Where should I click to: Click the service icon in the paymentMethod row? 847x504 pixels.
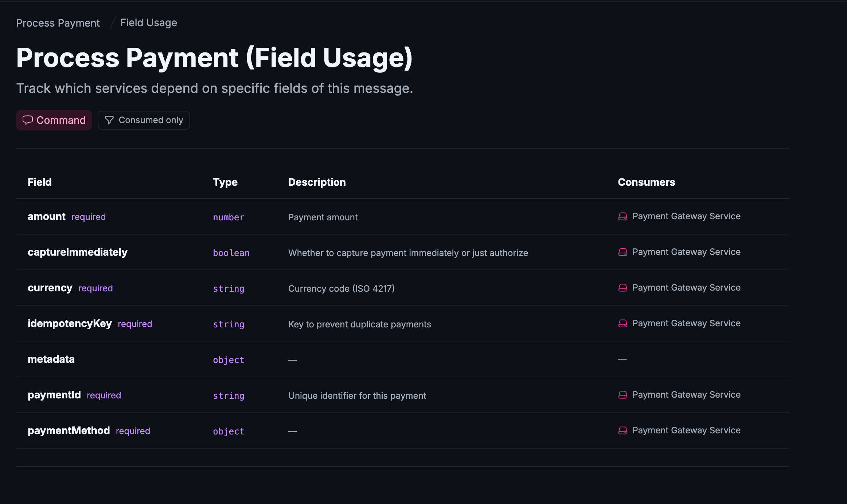point(622,430)
